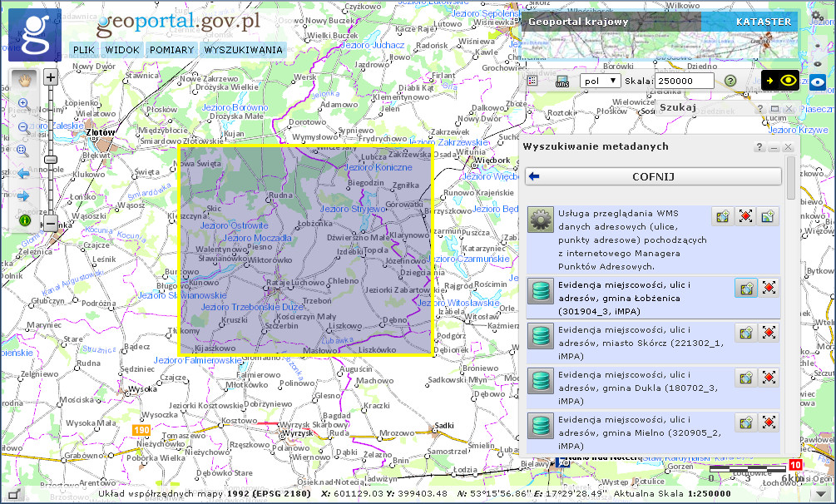Open the map legend icon

pyautogui.click(x=532, y=81)
